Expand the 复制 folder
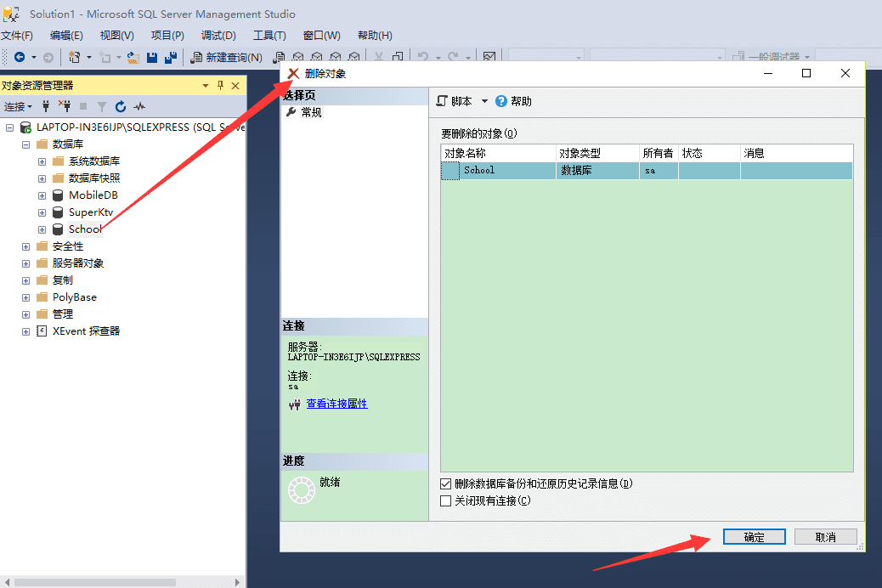The height and width of the screenshot is (588, 882). pyautogui.click(x=25, y=280)
